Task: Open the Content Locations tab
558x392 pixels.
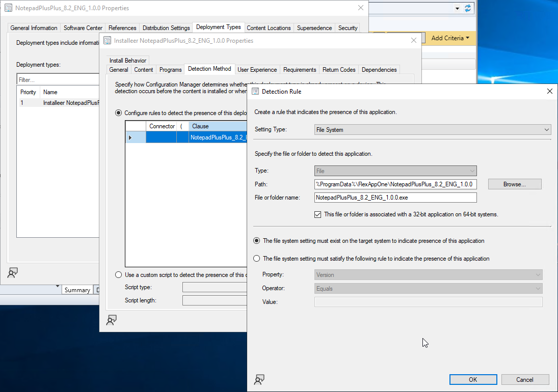Action: [x=269, y=28]
